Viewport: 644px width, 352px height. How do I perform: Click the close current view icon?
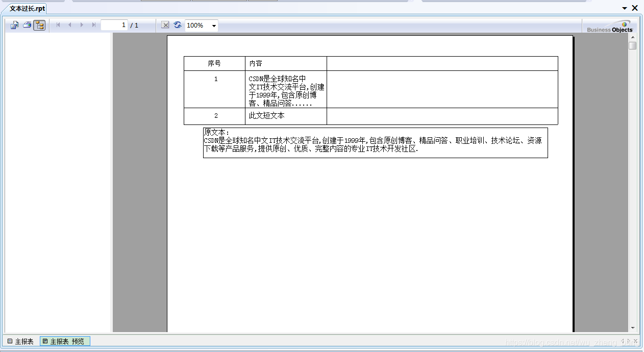(165, 24)
